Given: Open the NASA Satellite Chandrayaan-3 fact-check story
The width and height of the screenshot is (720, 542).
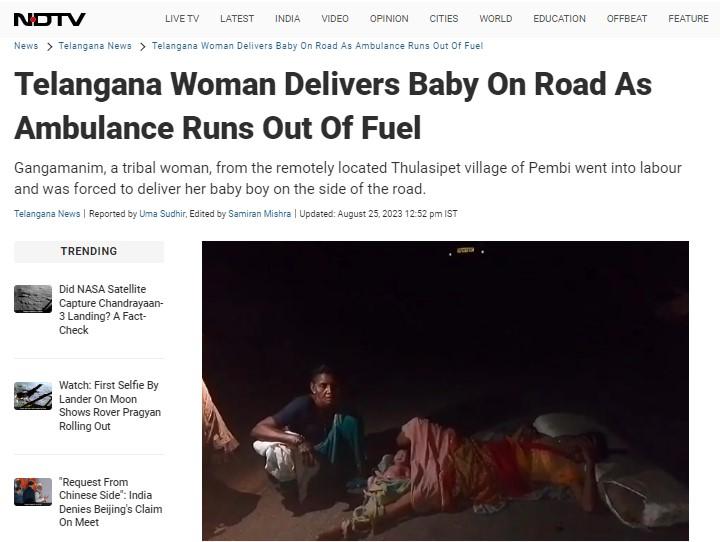Looking at the screenshot, I should 111,310.
